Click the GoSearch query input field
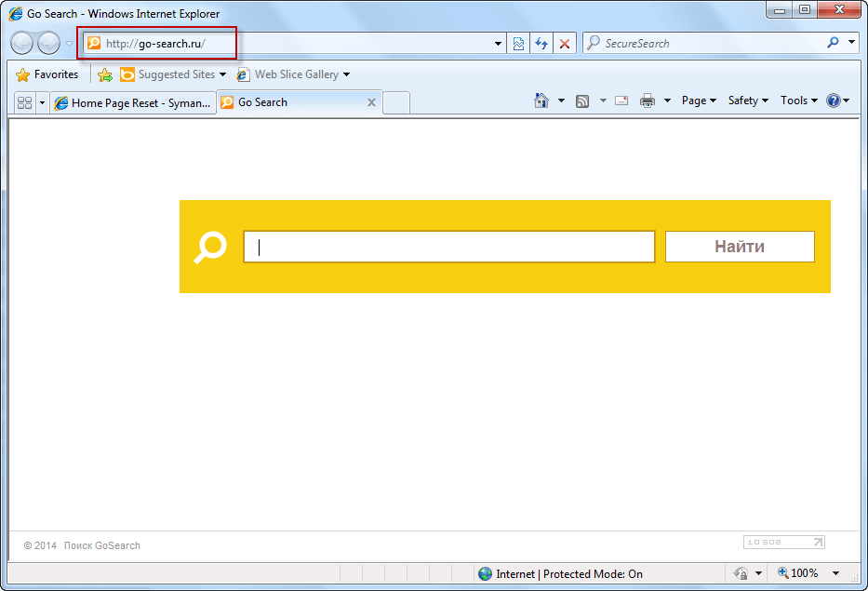The height and width of the screenshot is (591, 868). pos(449,247)
